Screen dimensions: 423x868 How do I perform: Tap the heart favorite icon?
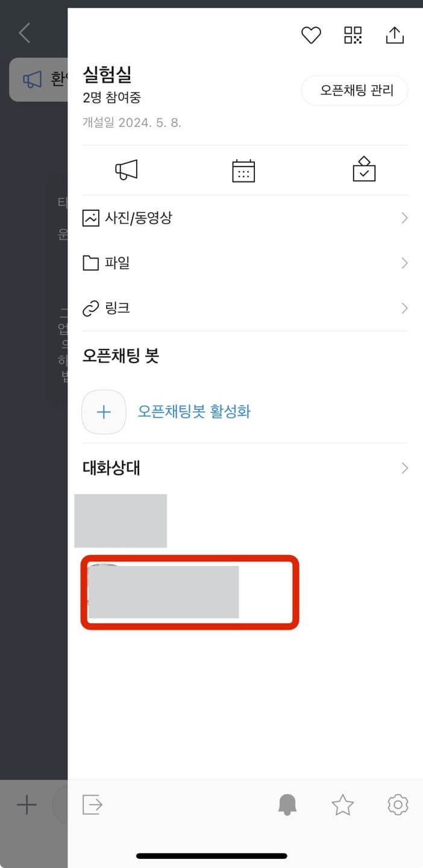point(311,36)
